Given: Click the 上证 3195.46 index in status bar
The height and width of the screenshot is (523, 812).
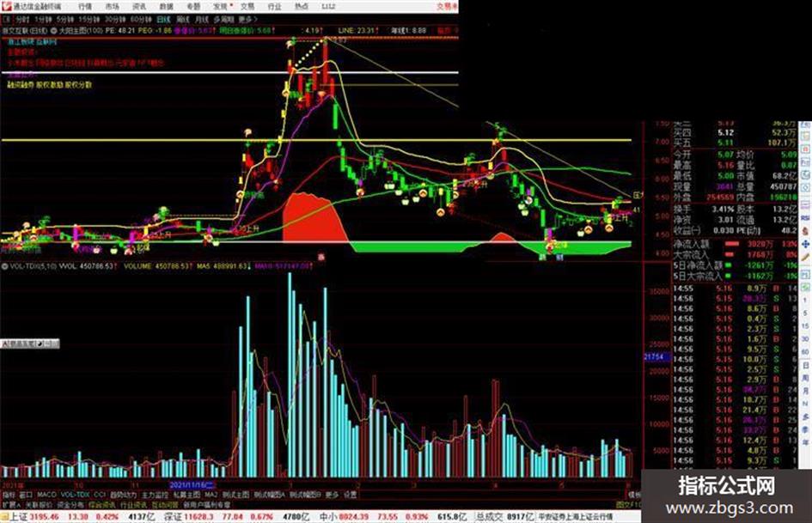Looking at the screenshot, I should click(34, 516).
